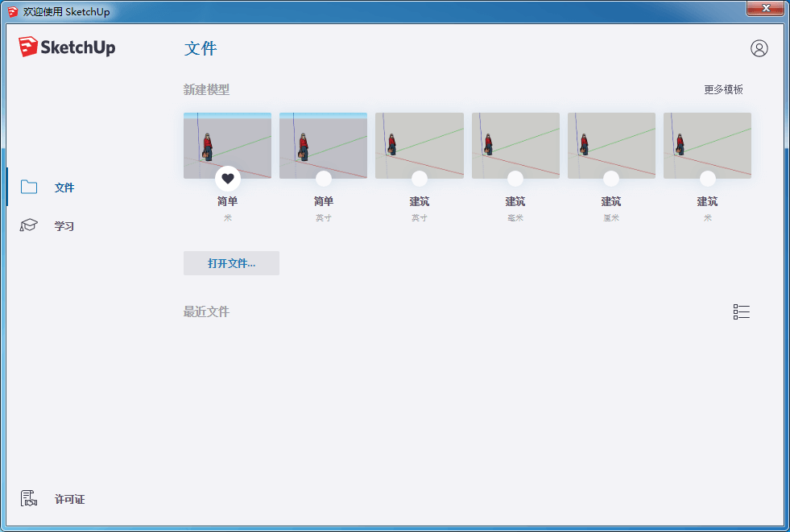
Task: Unfavorite the 简单 米 template heart
Action: coord(227,178)
